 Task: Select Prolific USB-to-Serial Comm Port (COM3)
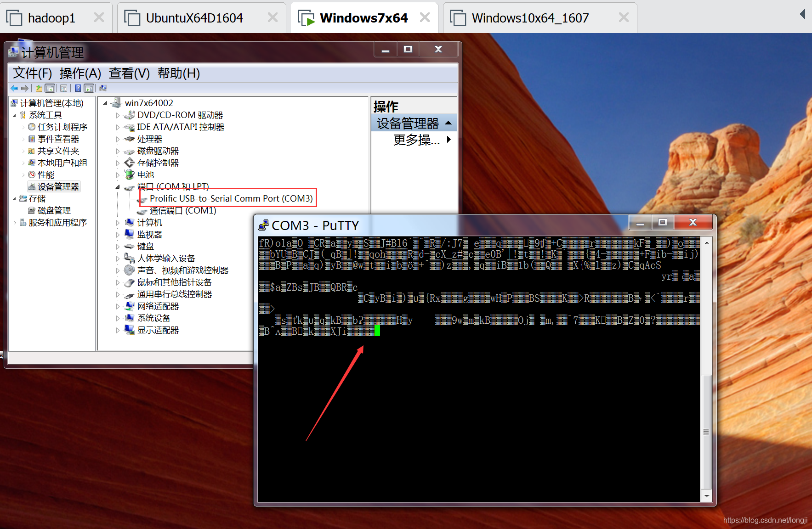pos(231,198)
